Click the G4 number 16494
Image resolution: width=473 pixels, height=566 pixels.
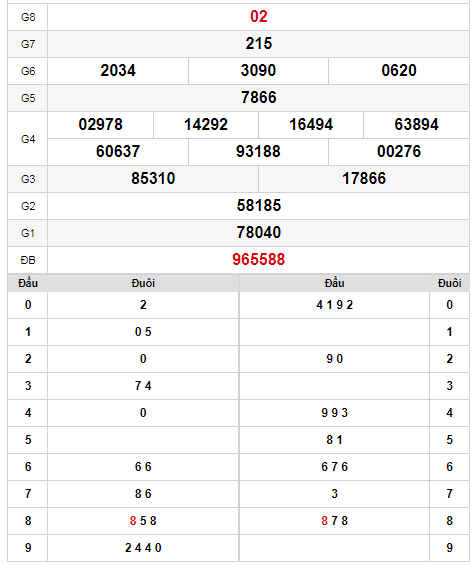click(x=311, y=125)
